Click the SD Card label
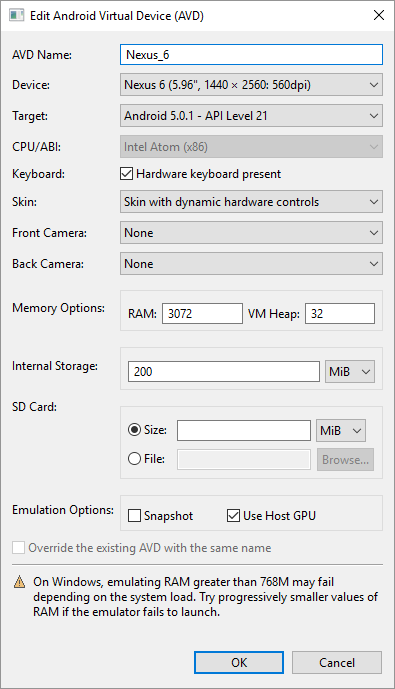Image resolution: width=395 pixels, height=689 pixels. click(34, 407)
